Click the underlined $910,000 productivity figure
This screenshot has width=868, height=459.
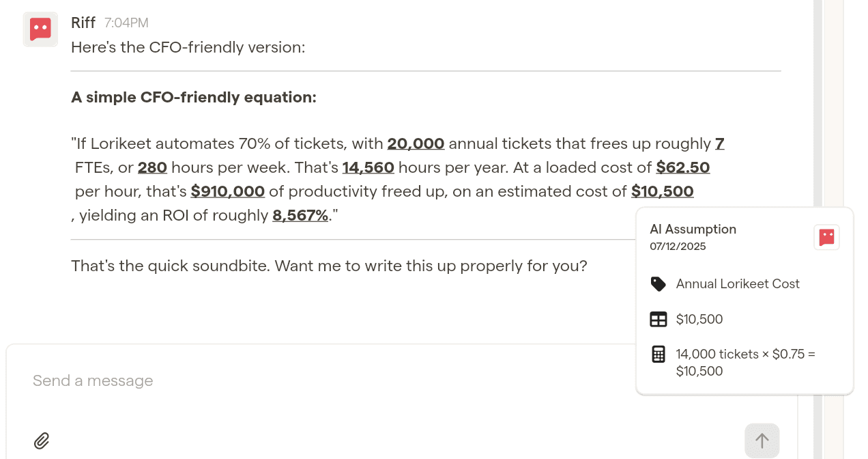click(228, 192)
